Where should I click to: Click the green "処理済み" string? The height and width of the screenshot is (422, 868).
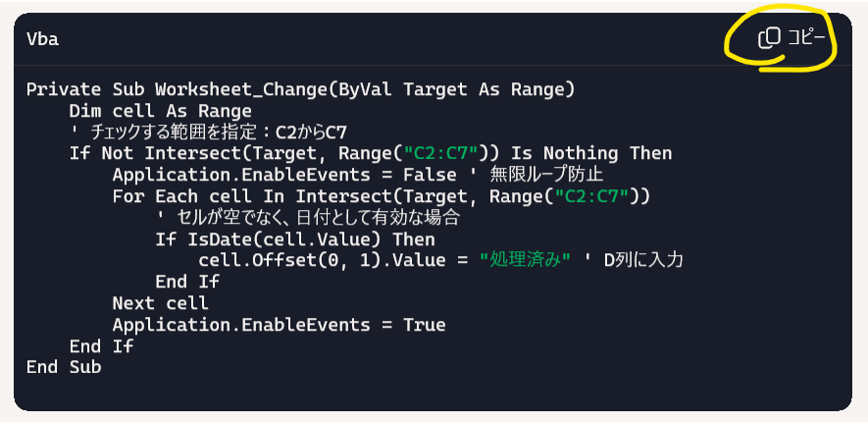pos(525,261)
